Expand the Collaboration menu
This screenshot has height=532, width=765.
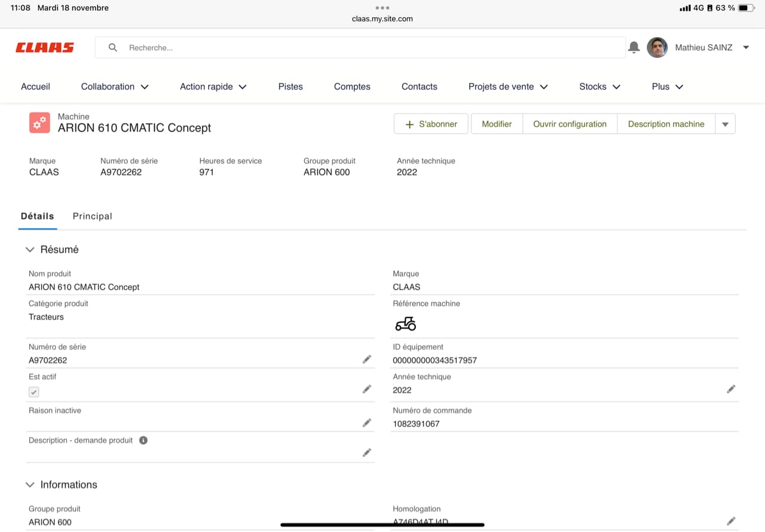[115, 87]
